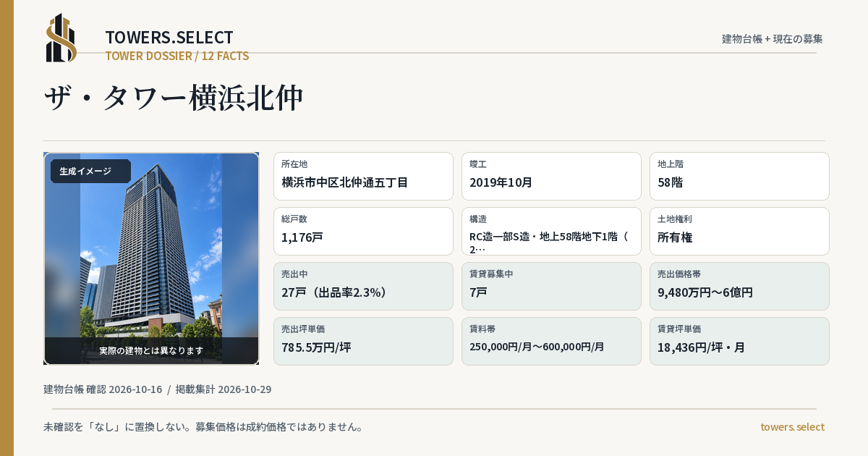Click the 掲載集計 2026-10-29 date text
This screenshot has width=868, height=456.
tap(224, 389)
